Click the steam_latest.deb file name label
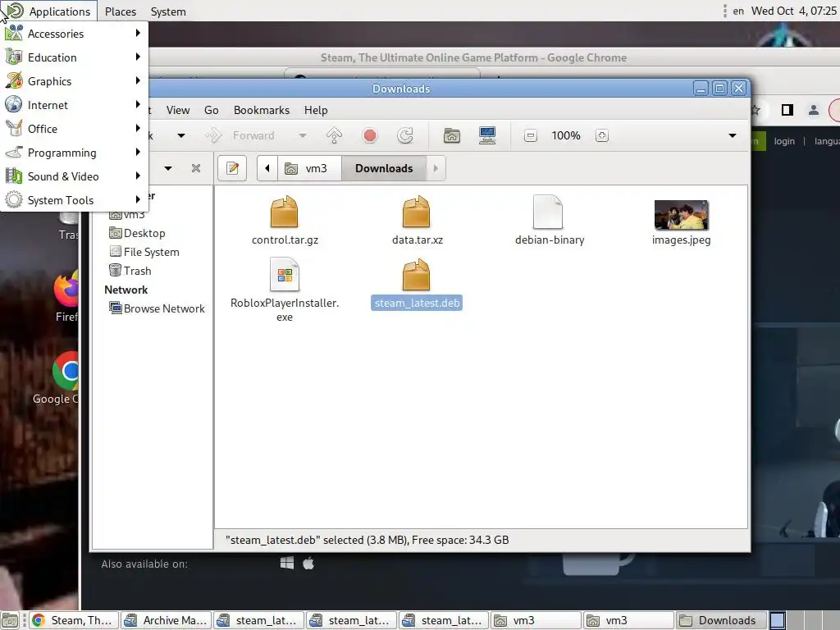The height and width of the screenshot is (630, 840). (417, 304)
